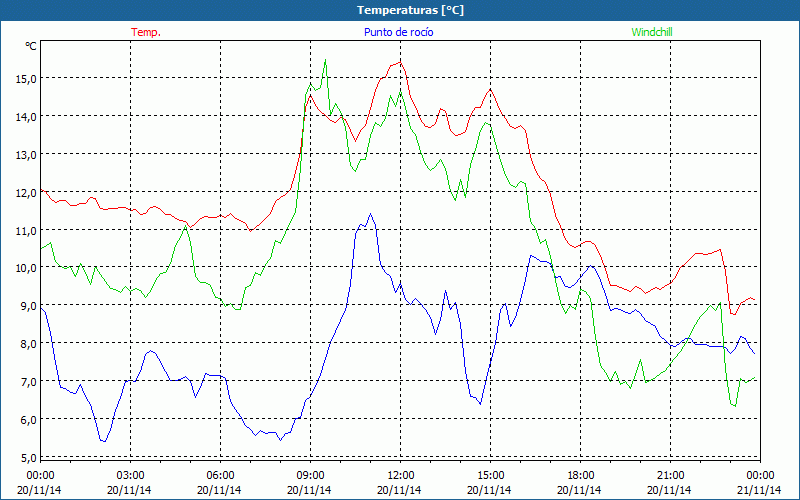Click the 6,0 y-axis value
The height and width of the screenshot is (500, 800).
pyautogui.click(x=30, y=419)
